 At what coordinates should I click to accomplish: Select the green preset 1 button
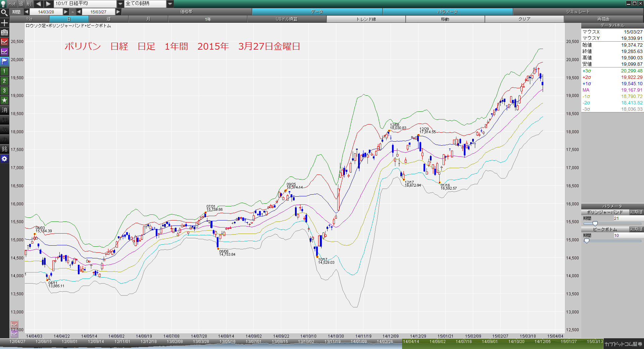click(x=4, y=71)
